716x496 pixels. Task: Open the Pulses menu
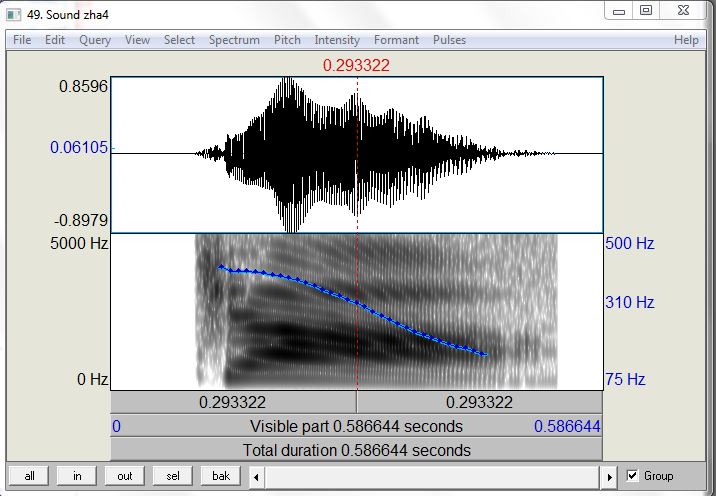click(449, 40)
